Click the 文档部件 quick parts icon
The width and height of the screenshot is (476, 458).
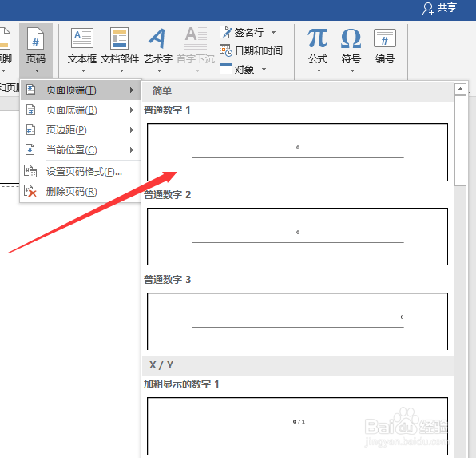(x=119, y=38)
